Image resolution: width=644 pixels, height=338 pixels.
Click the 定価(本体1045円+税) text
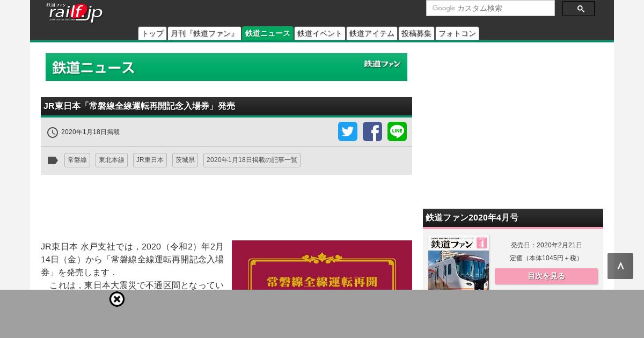pyautogui.click(x=546, y=258)
